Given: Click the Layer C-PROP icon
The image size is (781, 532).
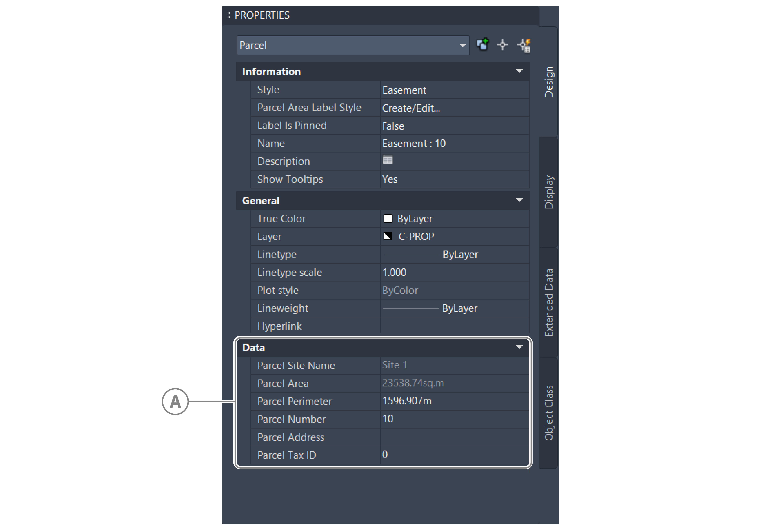Looking at the screenshot, I should pos(388,236).
